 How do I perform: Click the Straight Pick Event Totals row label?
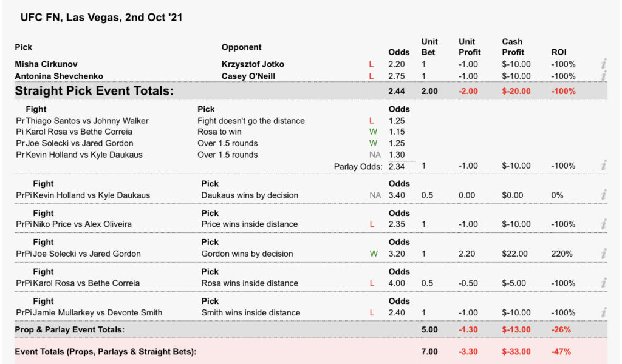94,91
